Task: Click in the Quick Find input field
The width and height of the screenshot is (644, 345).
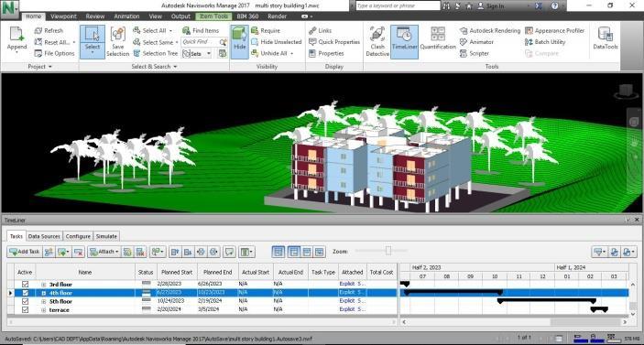Action: [x=200, y=42]
